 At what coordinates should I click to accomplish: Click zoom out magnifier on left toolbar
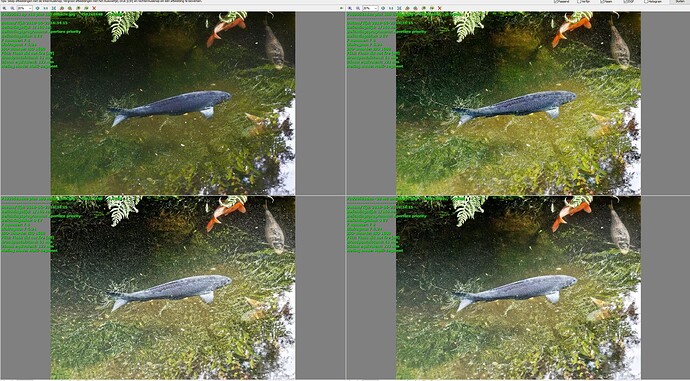12,8
